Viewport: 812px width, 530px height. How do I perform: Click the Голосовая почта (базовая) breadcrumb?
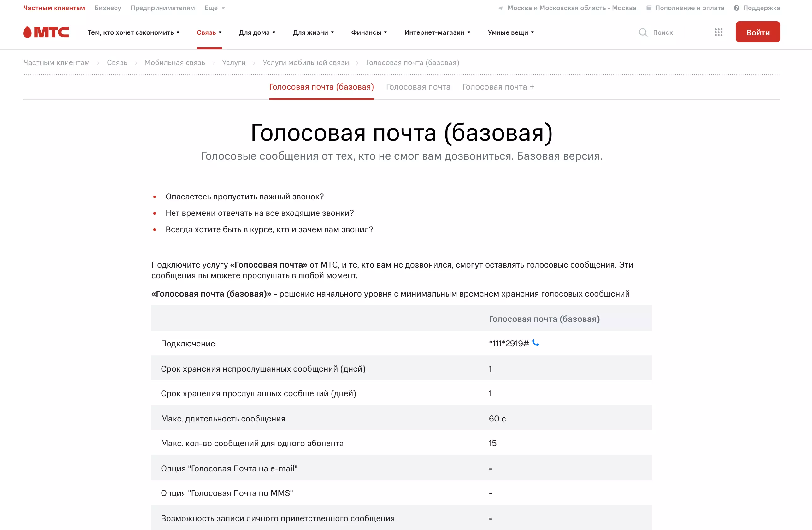point(413,62)
